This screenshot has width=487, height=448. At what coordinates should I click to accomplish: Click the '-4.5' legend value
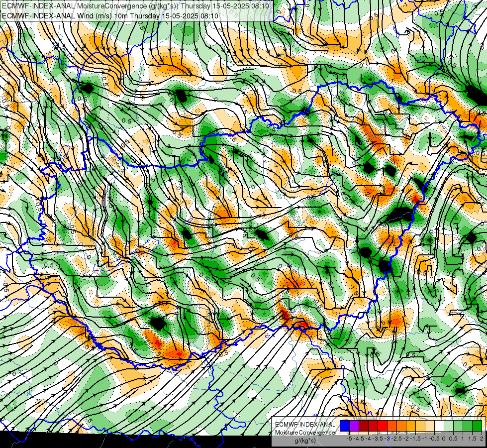click(x=359, y=439)
